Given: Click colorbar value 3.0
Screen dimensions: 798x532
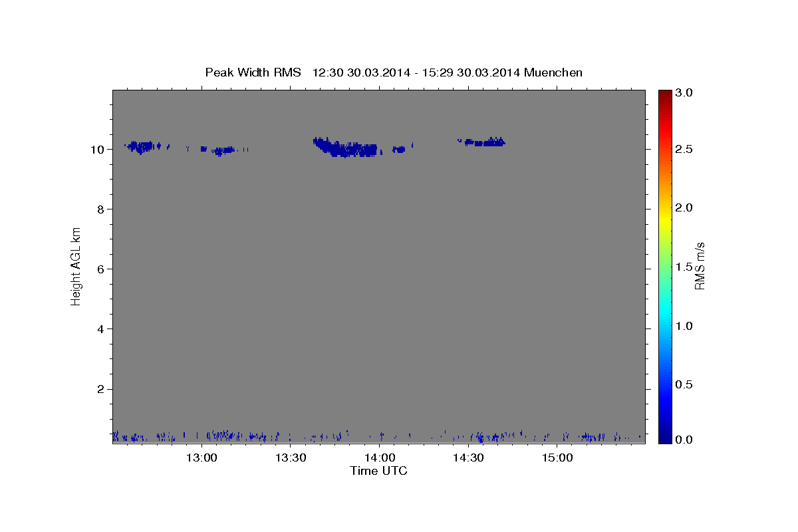Looking at the screenshot, I should [685, 93].
